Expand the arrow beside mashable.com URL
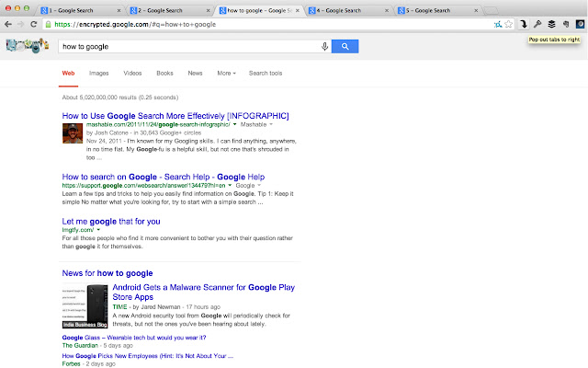This screenshot has width=588, height=368. pyautogui.click(x=235, y=124)
